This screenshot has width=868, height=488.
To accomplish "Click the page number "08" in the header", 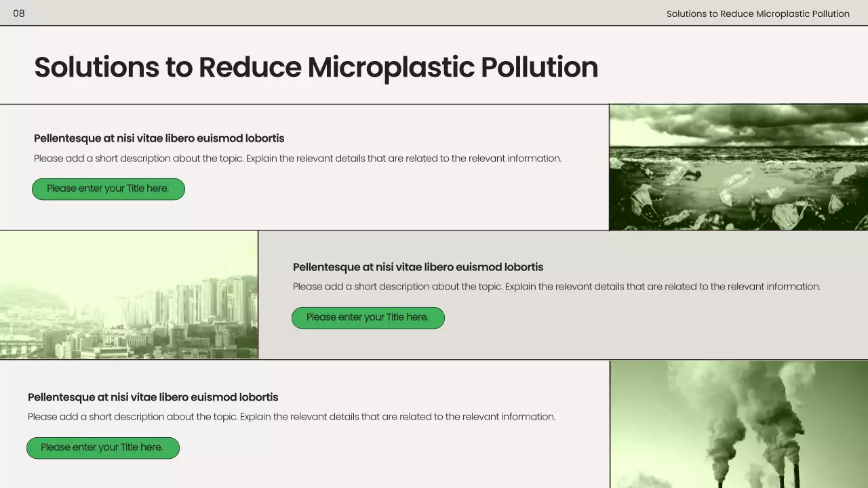I will [20, 13].
